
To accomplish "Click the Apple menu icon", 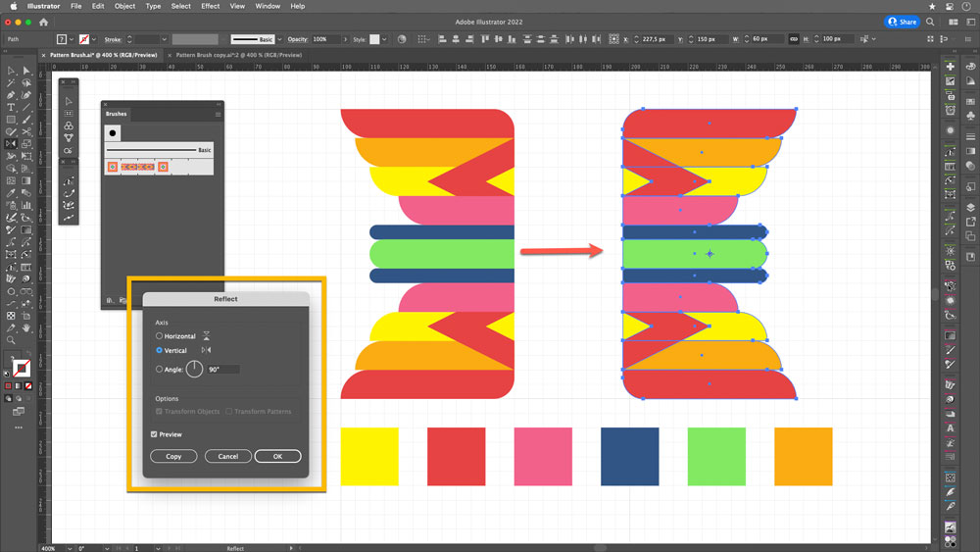I will coord(13,6).
